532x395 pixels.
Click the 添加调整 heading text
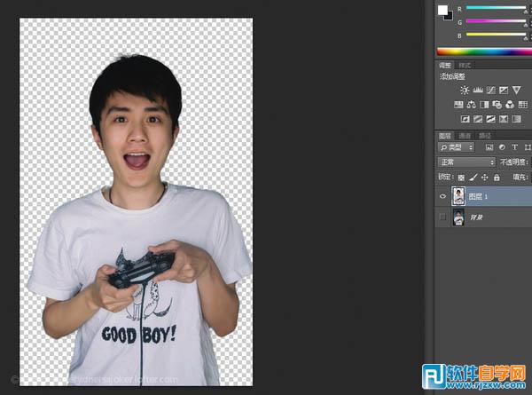click(452, 76)
